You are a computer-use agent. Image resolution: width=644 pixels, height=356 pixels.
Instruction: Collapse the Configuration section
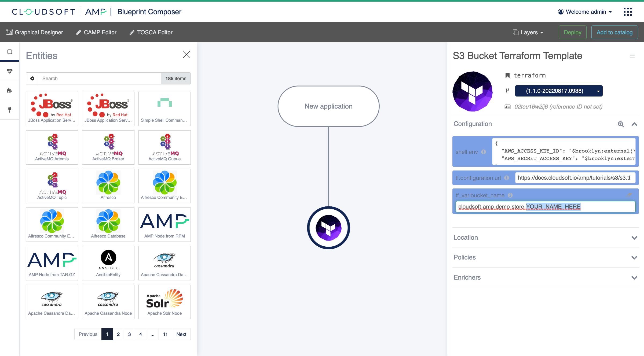coord(634,124)
